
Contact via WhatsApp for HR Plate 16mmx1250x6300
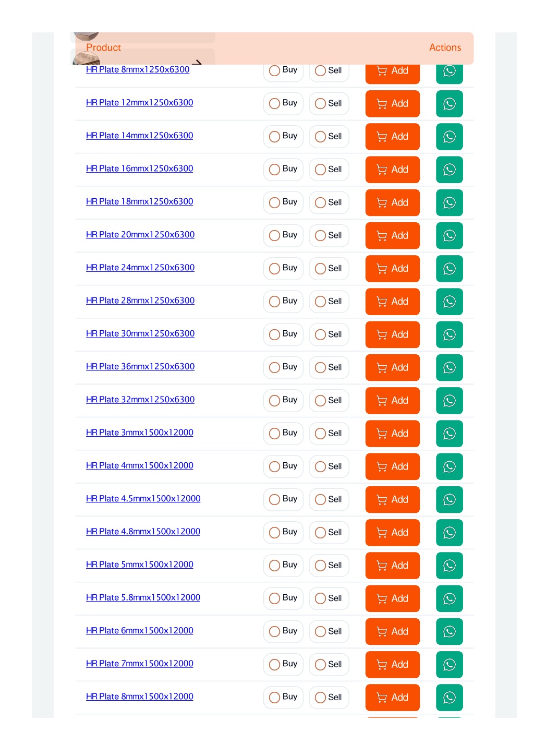449,170
